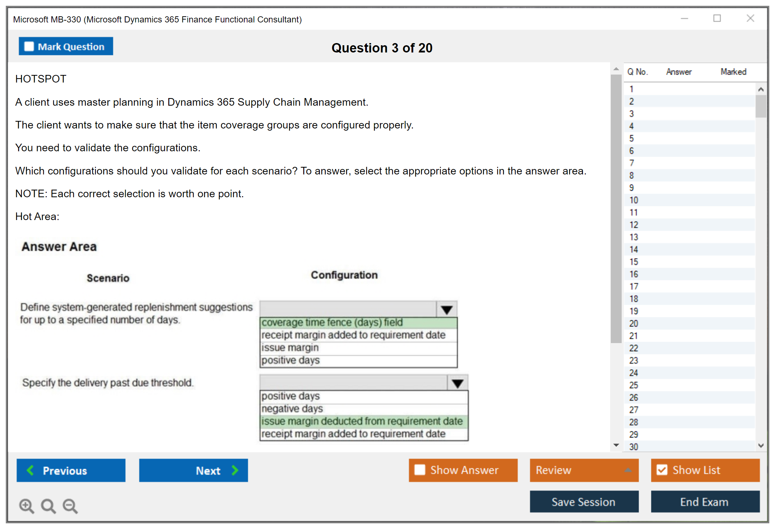Click the zoom out magnifier icon
The width and height of the screenshot is (778, 532).
(x=70, y=506)
